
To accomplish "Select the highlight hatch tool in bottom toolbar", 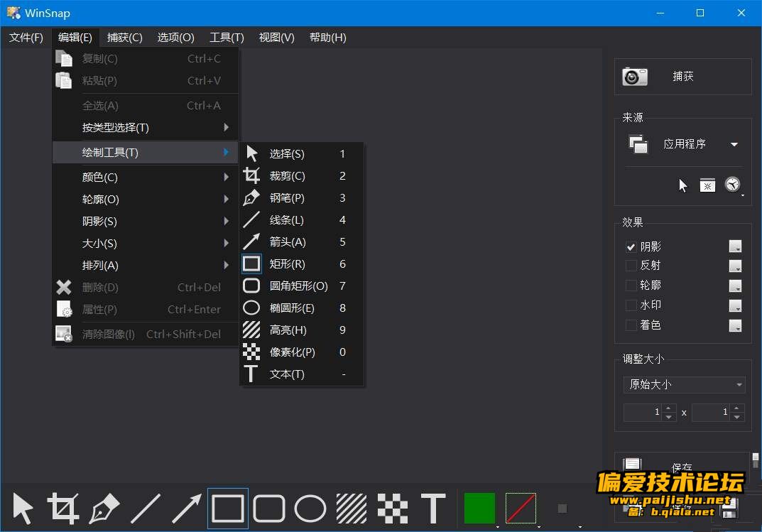I will tap(352, 508).
